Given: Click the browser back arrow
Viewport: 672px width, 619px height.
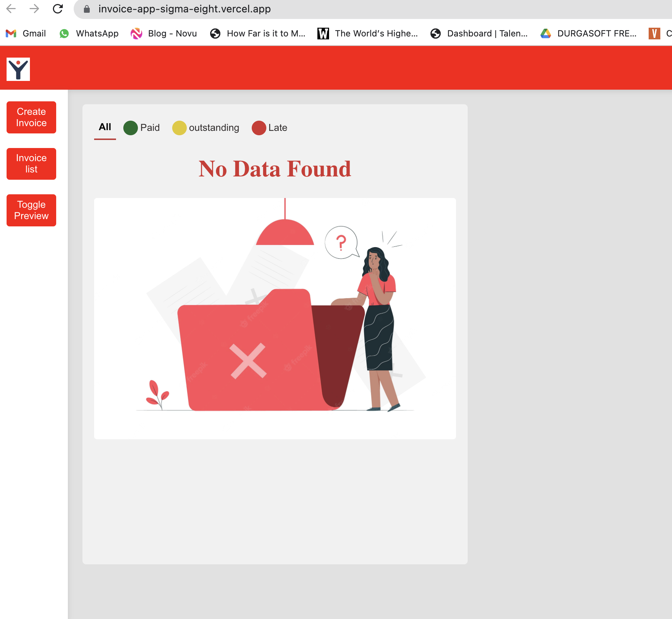Looking at the screenshot, I should pyautogui.click(x=12, y=9).
